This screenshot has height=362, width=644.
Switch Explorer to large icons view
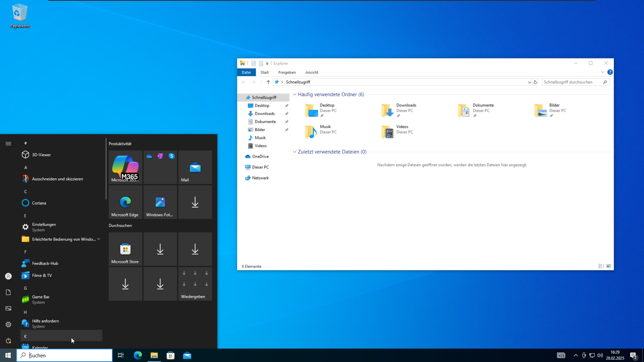(609, 266)
